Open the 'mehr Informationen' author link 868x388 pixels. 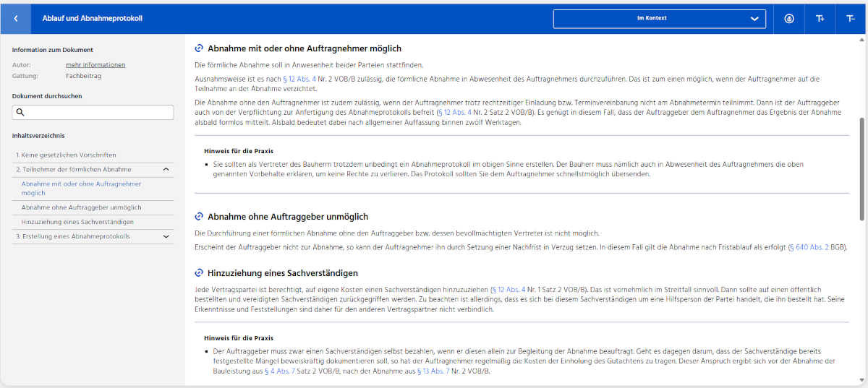95,65
